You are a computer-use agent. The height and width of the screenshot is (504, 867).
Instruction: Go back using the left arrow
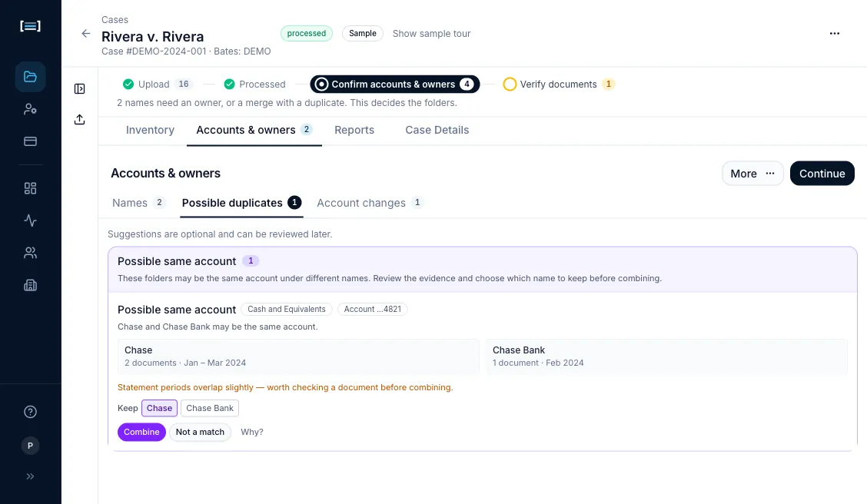[x=86, y=34]
